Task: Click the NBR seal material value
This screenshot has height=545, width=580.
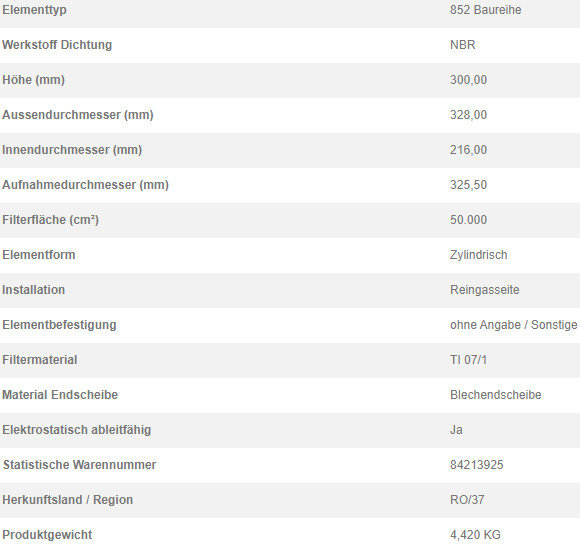Action: click(462, 45)
